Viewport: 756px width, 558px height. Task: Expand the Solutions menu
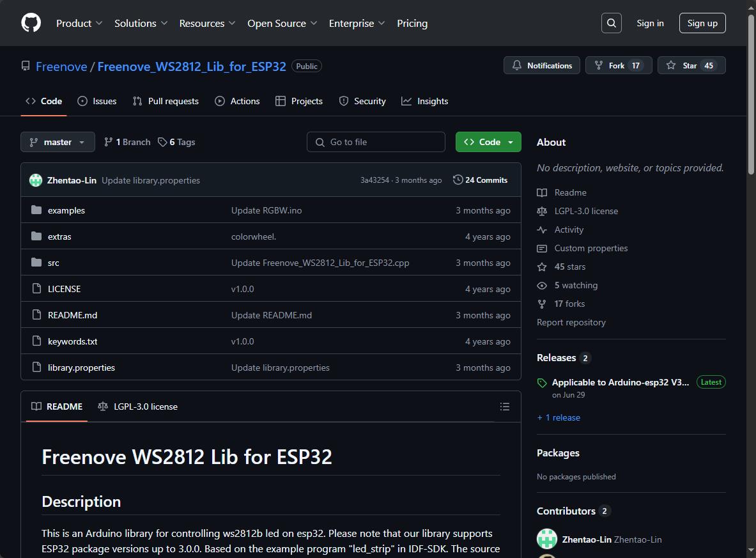(141, 23)
